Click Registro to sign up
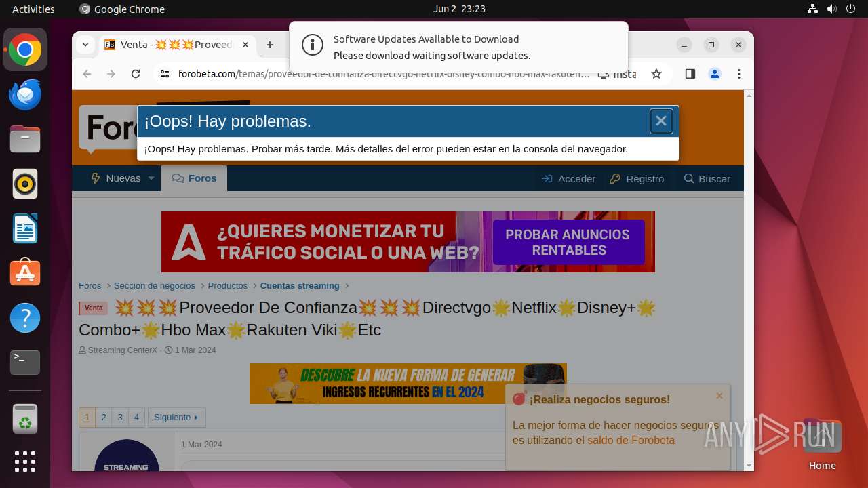This screenshot has height=488, width=868. pos(637,178)
